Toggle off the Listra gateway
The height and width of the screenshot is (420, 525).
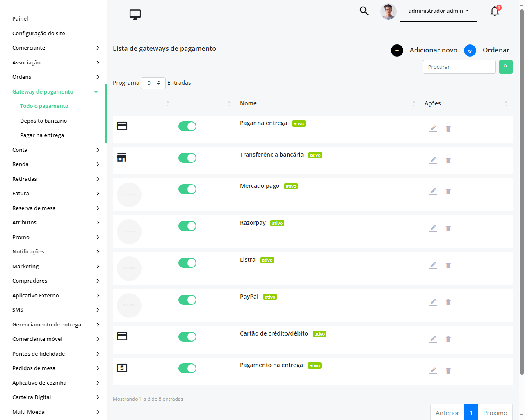click(187, 263)
